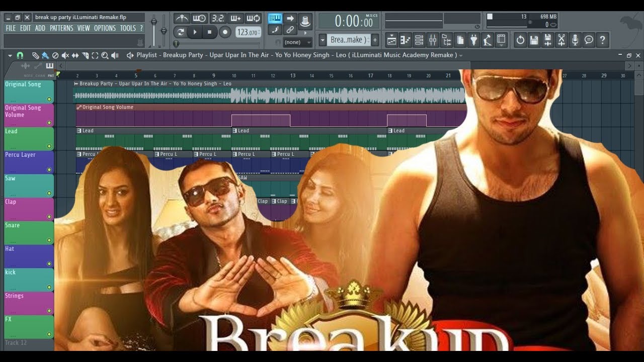
Task: Open the Browser panel icon
Action: 446,40
